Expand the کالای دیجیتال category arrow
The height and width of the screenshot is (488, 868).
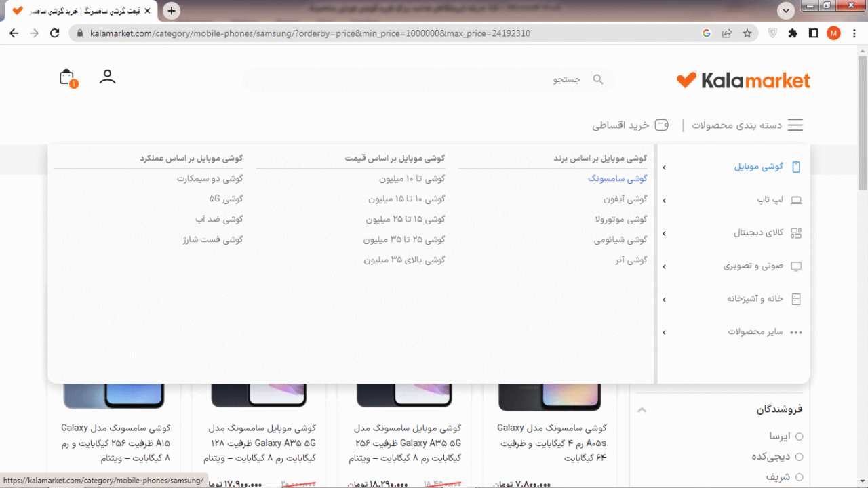[x=664, y=234]
